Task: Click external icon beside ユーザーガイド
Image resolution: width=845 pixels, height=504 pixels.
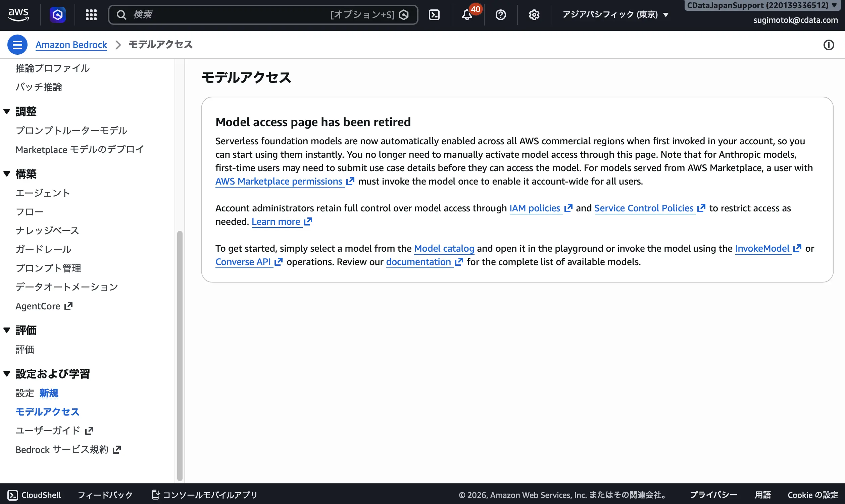Action: tap(89, 431)
